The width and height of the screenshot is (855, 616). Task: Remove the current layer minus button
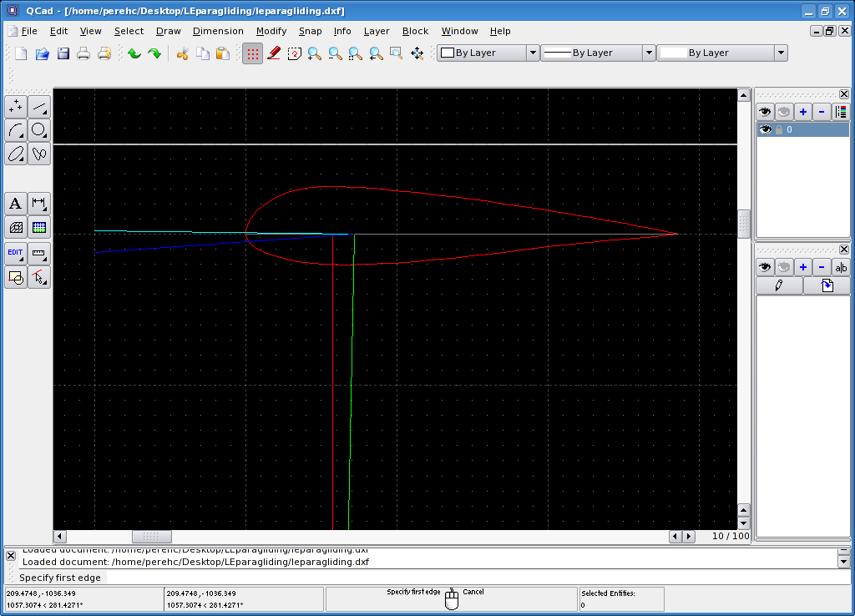coord(822,113)
